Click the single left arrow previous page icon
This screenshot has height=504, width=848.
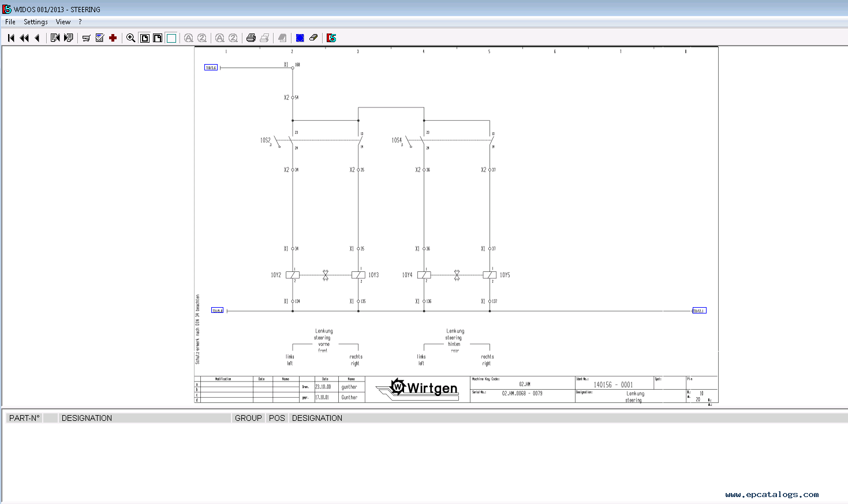(38, 38)
